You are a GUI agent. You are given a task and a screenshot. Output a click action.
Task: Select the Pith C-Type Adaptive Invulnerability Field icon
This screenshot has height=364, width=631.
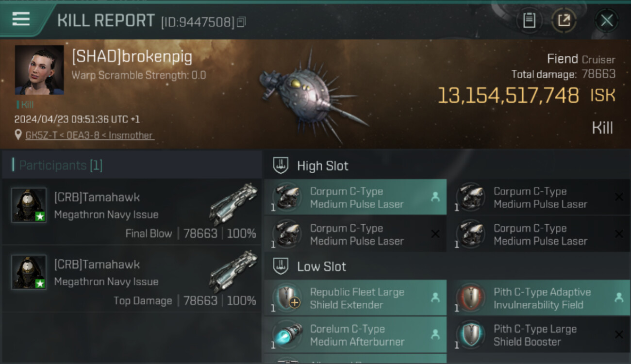[x=471, y=298]
